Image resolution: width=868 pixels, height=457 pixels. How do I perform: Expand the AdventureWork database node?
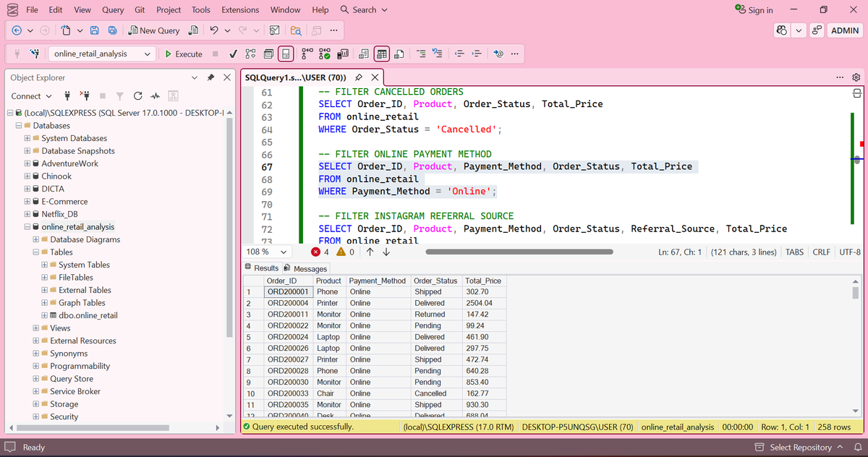(x=27, y=163)
